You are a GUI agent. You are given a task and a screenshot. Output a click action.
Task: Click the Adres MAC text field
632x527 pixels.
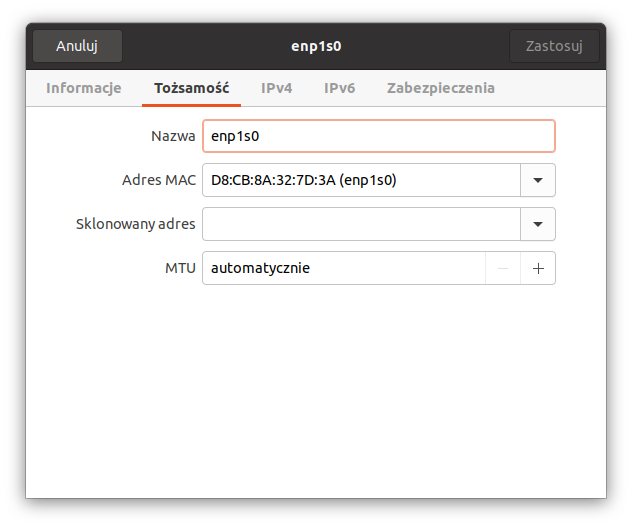[x=362, y=180]
